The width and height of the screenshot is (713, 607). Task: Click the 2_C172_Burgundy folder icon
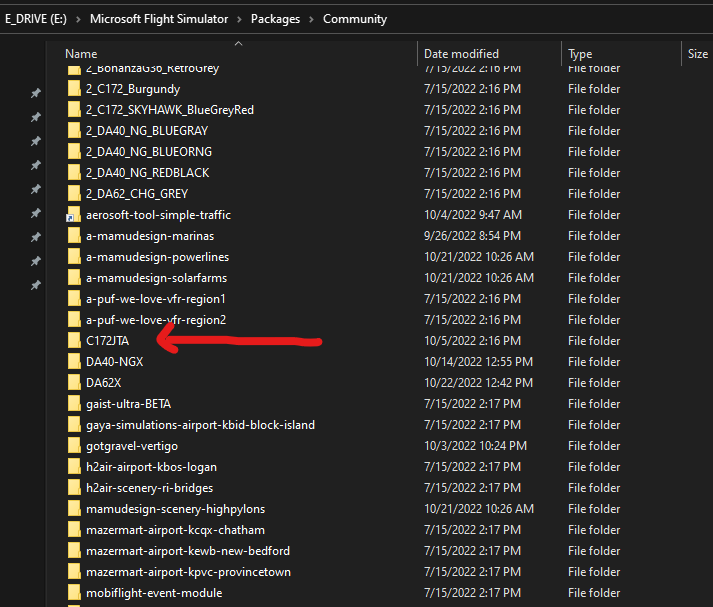click(74, 89)
